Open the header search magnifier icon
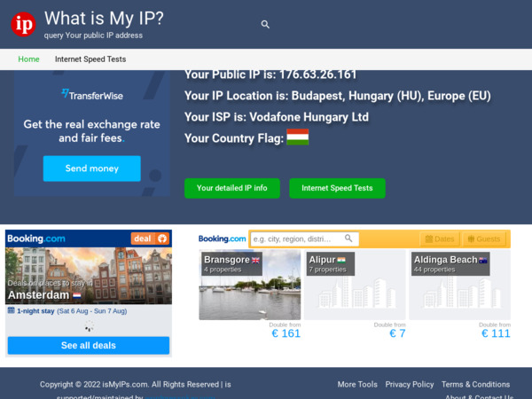Screen dimensions: 532x399 tap(265, 25)
